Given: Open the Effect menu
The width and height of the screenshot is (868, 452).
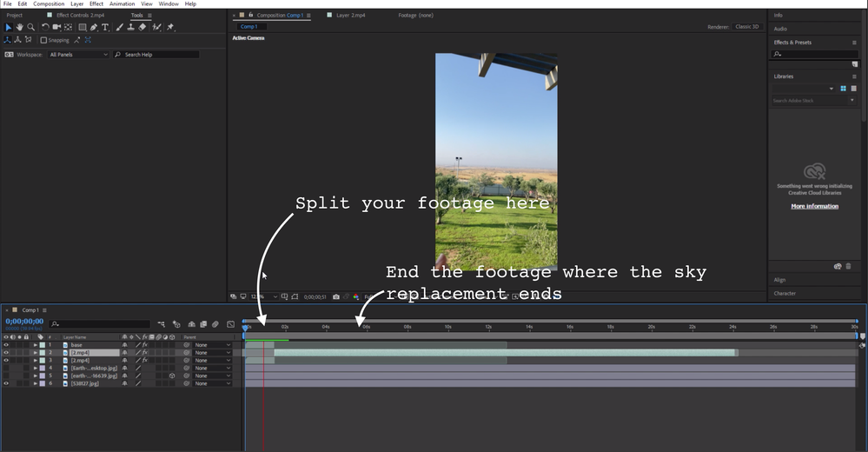Looking at the screenshot, I should coord(96,3).
